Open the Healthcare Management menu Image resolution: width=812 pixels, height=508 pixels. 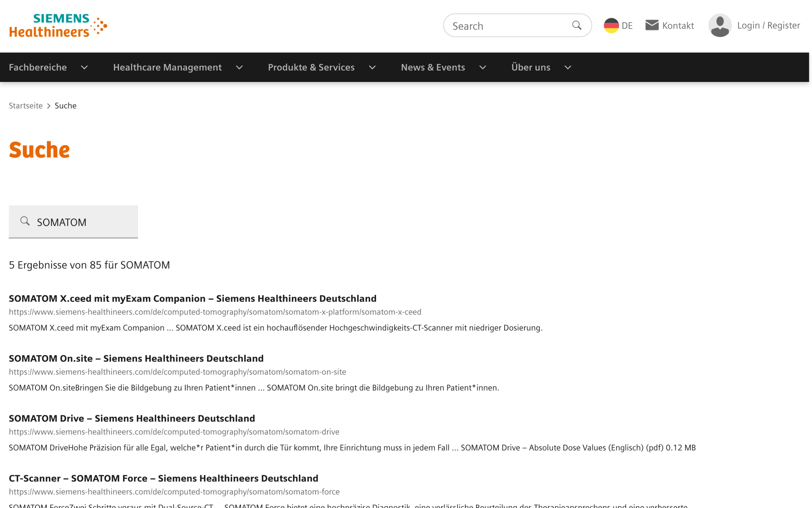(167, 67)
